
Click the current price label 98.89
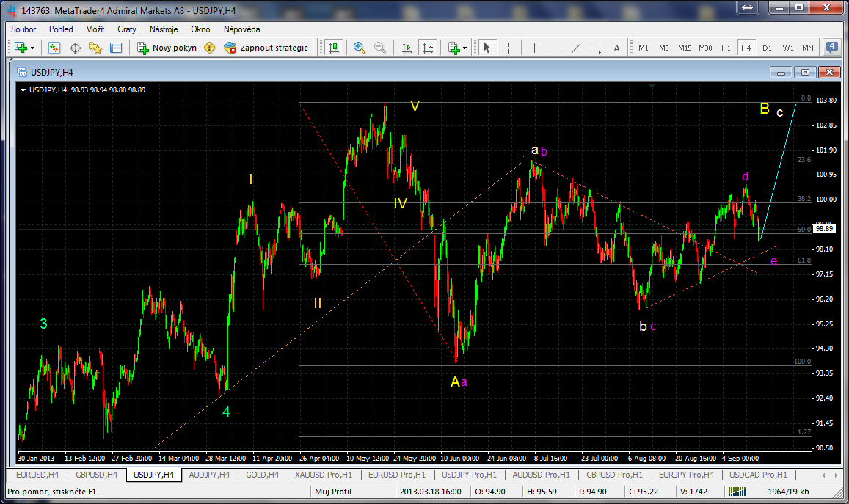tap(824, 229)
